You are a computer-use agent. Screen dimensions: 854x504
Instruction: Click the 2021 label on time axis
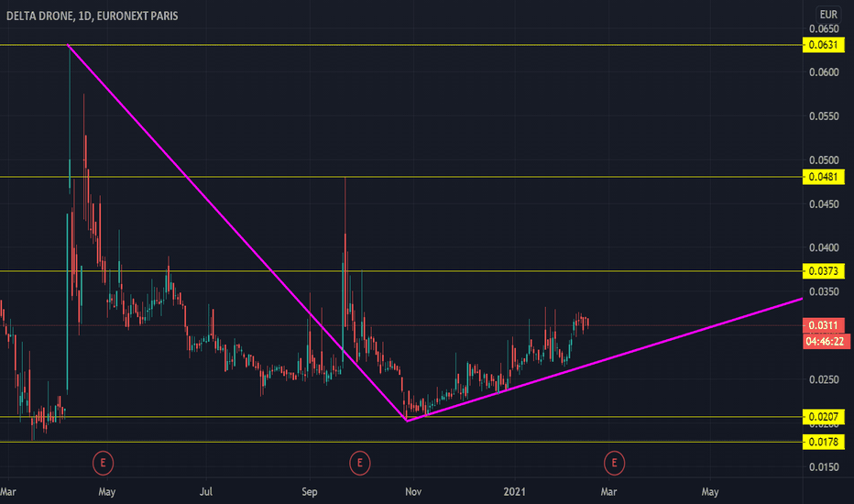tap(515, 491)
